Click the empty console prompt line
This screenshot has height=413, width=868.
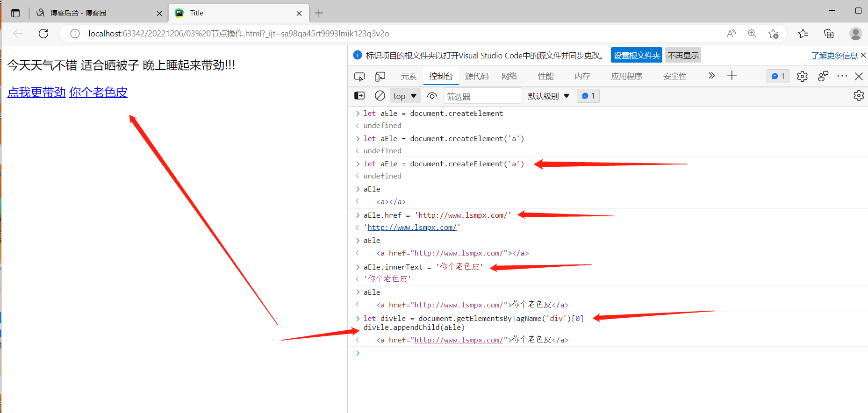[x=608, y=353]
